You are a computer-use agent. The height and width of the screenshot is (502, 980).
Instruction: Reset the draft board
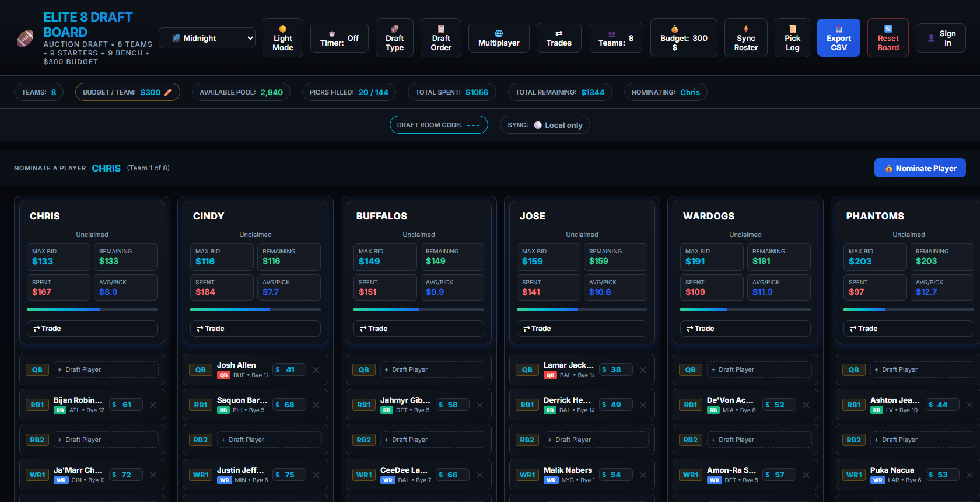(888, 38)
